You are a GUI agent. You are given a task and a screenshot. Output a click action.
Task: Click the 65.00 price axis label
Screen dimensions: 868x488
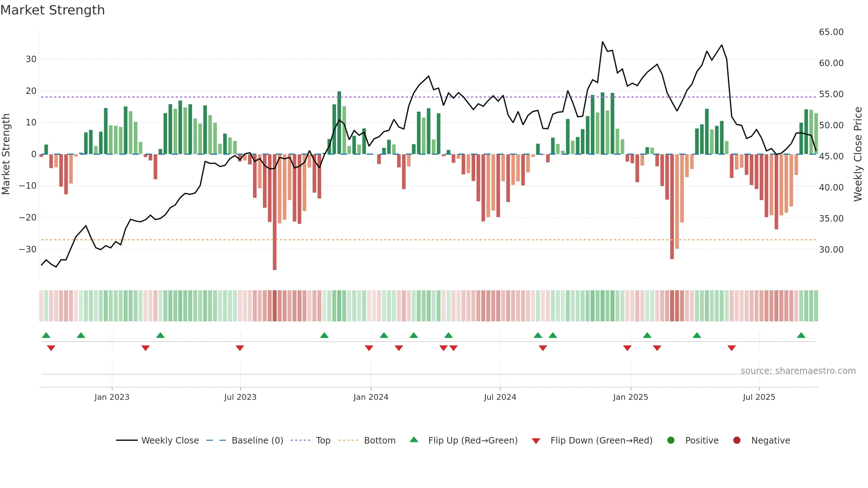(831, 32)
